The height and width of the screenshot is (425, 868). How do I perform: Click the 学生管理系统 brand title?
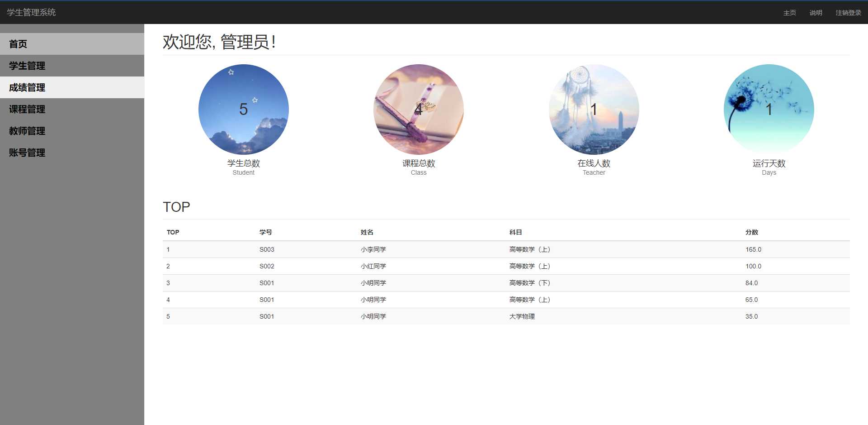pyautogui.click(x=31, y=13)
